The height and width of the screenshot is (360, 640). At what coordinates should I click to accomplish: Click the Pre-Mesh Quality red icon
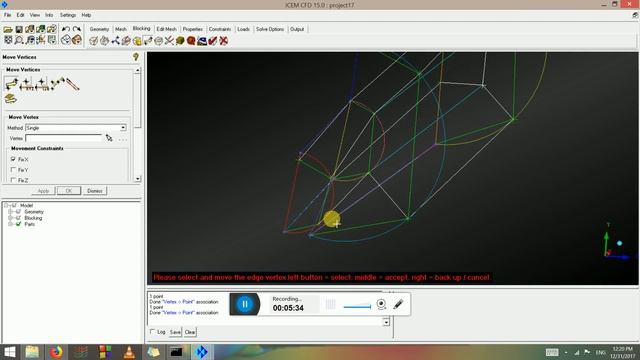191,41
